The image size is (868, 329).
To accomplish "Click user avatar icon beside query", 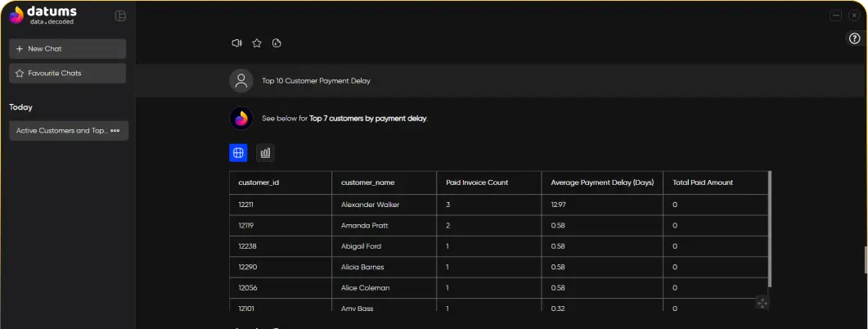I will [241, 81].
